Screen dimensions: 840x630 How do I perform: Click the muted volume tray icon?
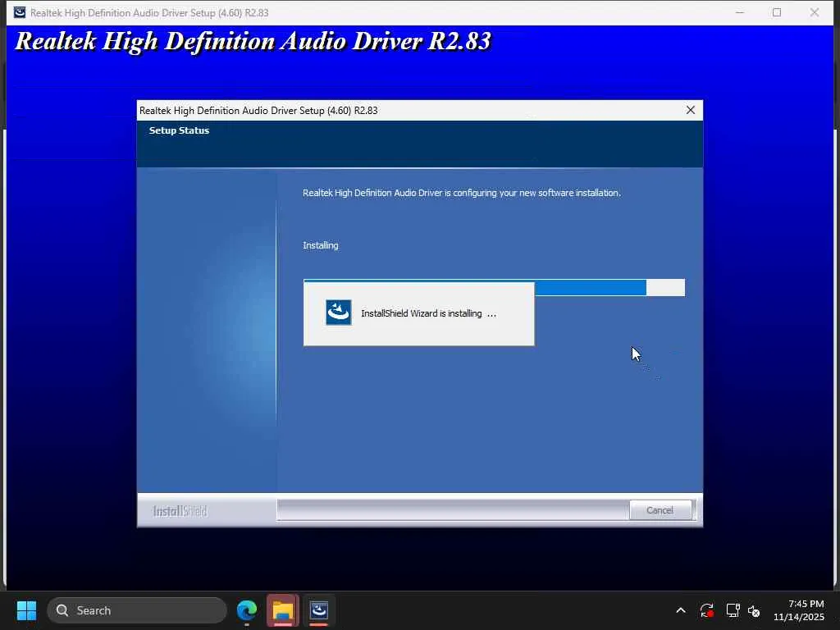[x=754, y=610]
